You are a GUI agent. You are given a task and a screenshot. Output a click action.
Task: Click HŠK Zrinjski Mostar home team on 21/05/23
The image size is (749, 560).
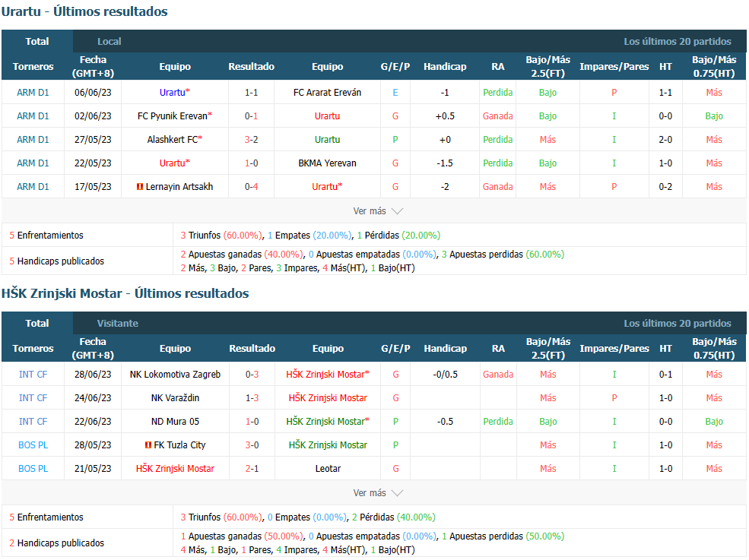pos(176,468)
